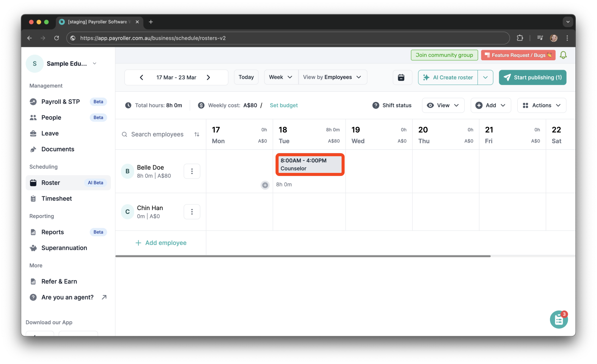Screen dimensions: 597x364
Task: Click browser back arrow
Action: 30,38
